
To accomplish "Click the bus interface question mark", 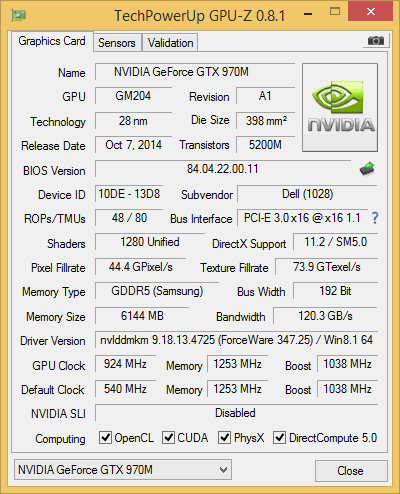I will pyautogui.click(x=375, y=218).
